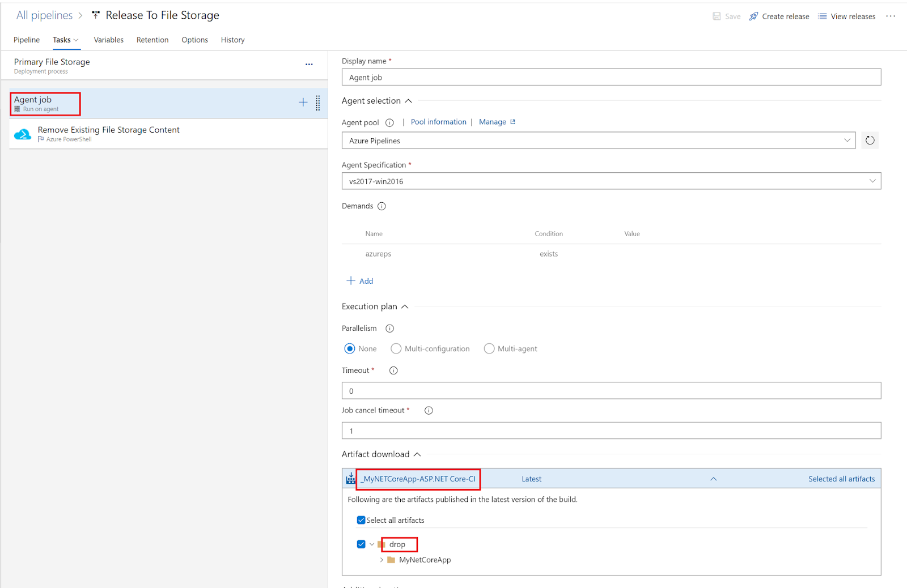This screenshot has height=588, width=907.
Task: Click the Create release rocket icon
Action: click(x=753, y=16)
